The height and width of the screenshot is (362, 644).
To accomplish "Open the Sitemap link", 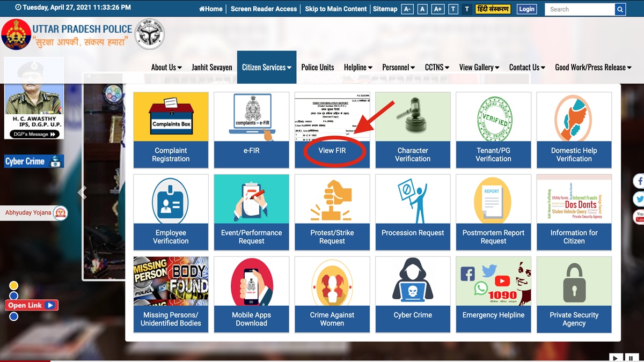I will click(385, 9).
